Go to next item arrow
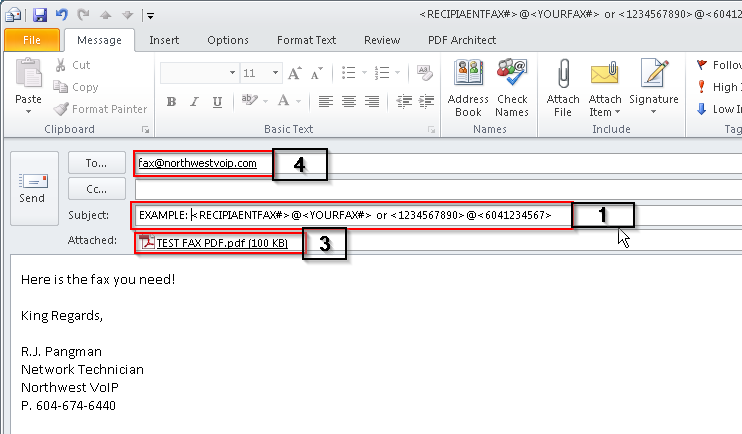This screenshot has width=742, height=434. 127,15
